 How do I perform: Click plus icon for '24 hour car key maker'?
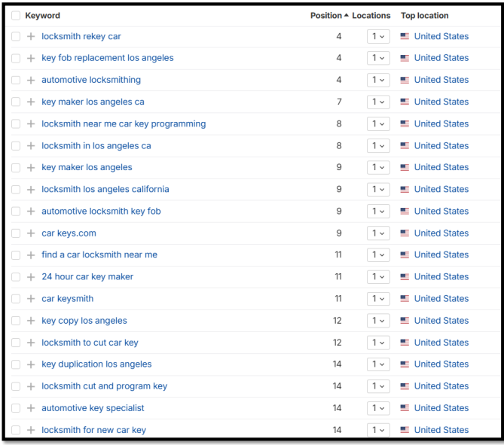pos(31,277)
